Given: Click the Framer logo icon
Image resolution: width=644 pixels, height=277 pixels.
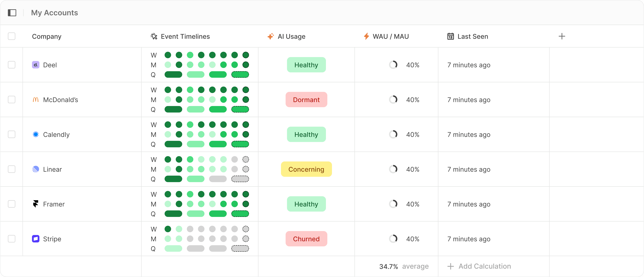Looking at the screenshot, I should point(35,204).
